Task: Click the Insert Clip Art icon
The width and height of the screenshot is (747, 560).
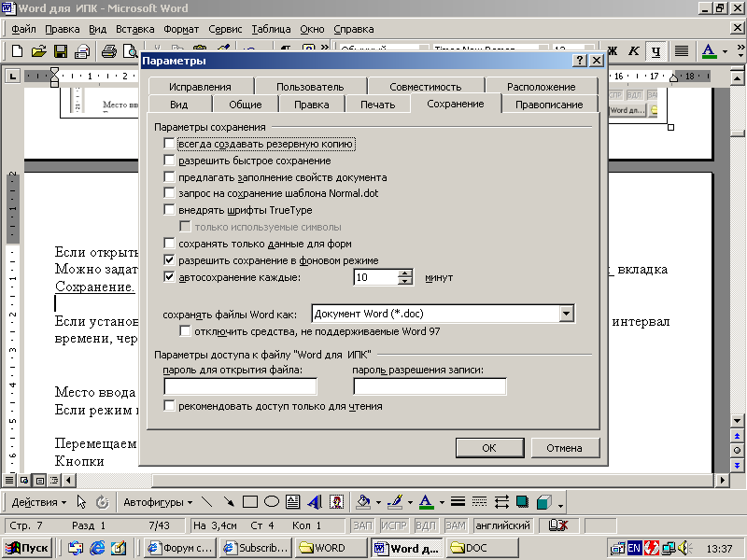Action: tap(337, 502)
